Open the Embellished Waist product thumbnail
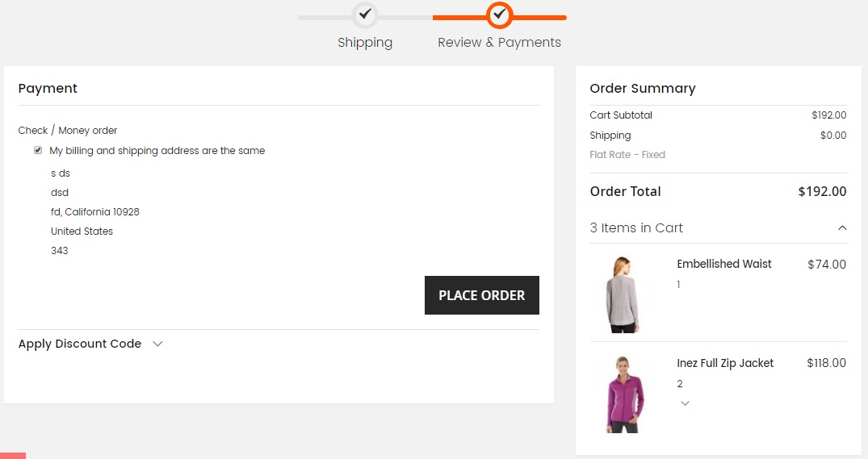The image size is (868, 459). 623,294
